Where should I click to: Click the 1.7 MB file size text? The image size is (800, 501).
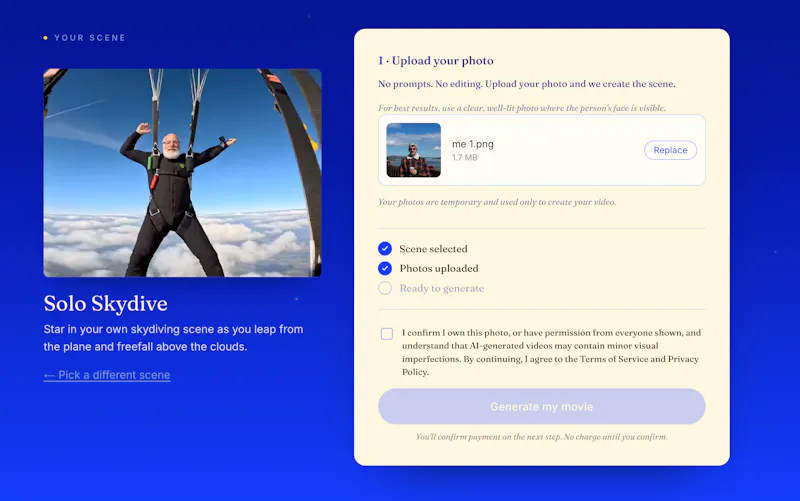coord(464,158)
